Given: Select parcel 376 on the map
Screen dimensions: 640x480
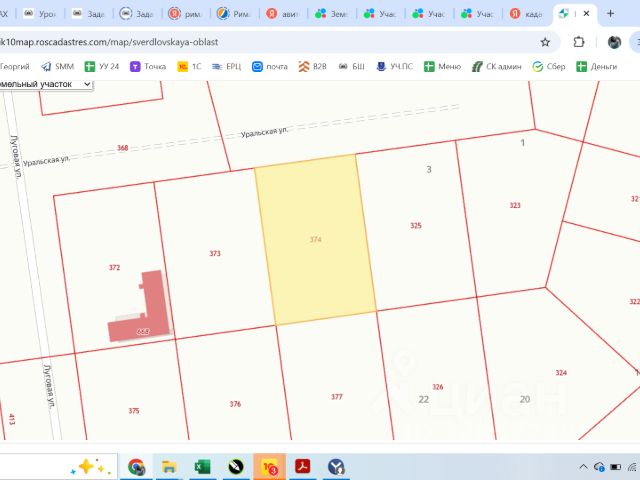Looking at the screenshot, I should click(x=235, y=404).
